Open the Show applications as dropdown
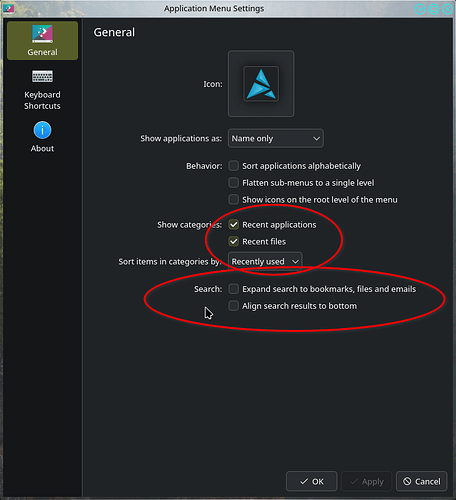Image resolution: width=456 pixels, height=500 pixels. pos(276,138)
